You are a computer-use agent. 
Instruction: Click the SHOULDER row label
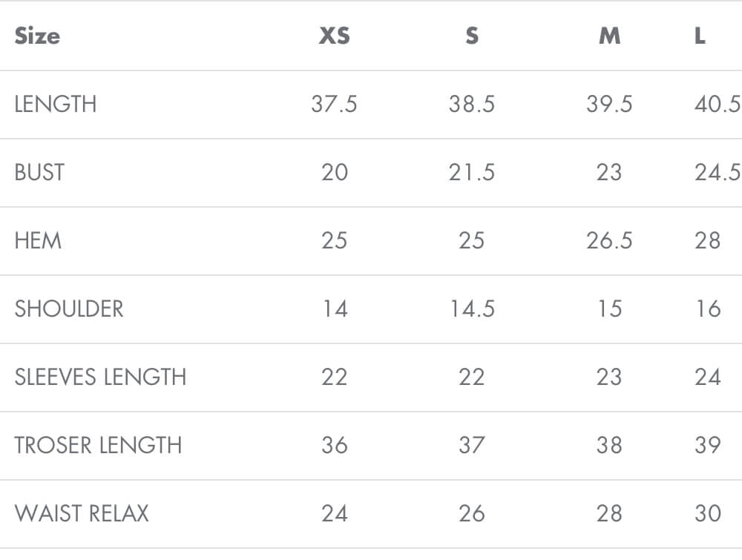click(x=69, y=309)
